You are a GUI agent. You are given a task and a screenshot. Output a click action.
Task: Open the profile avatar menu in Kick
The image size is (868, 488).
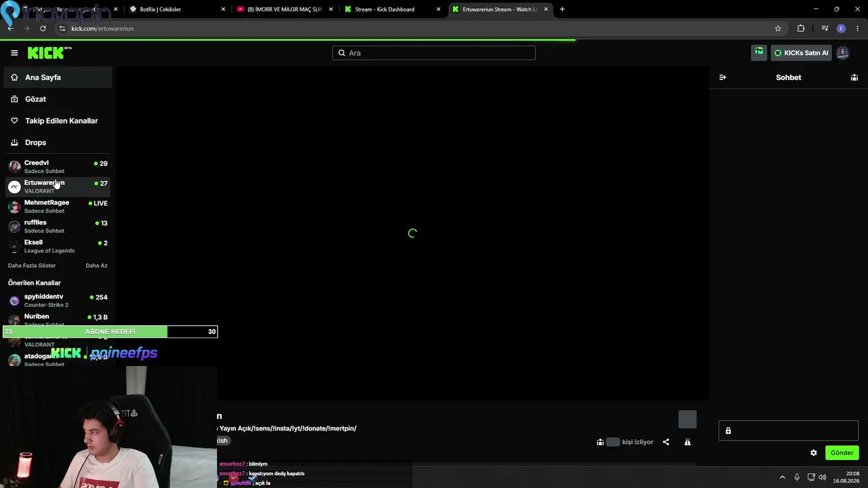[842, 53]
